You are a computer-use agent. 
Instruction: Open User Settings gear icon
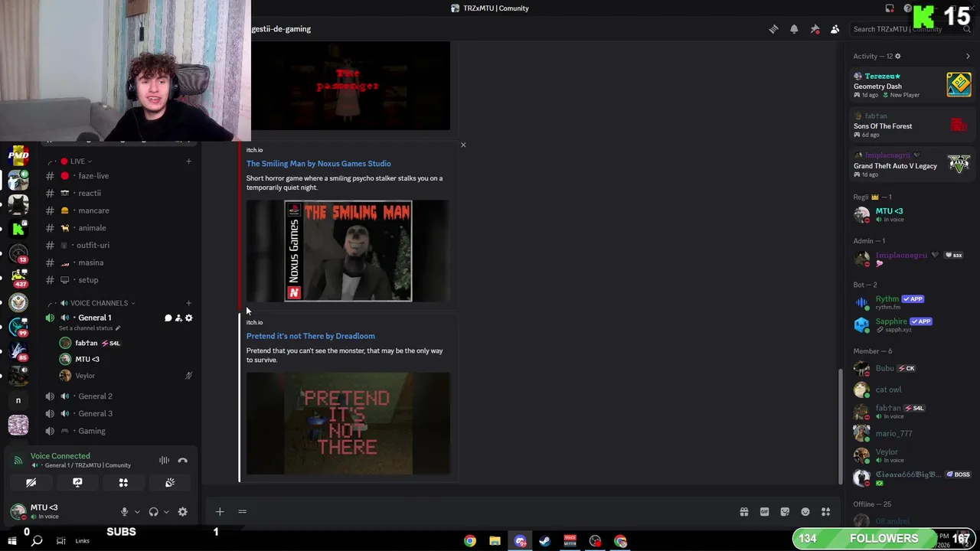(182, 512)
